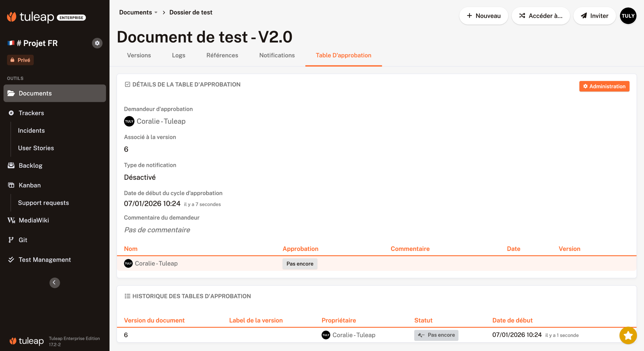Open the TULY user avatar menu

pyautogui.click(x=628, y=16)
